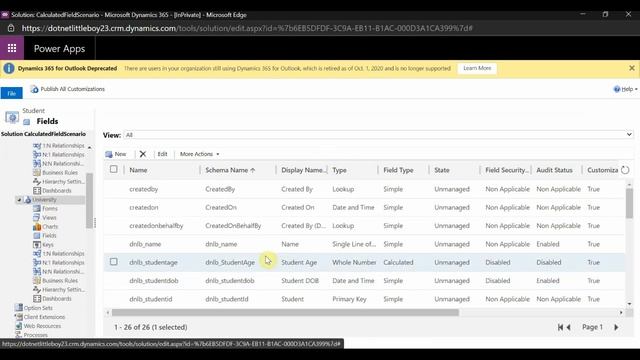Click the solution tree's vertical scrollbar

pyautogui.click(x=89, y=200)
